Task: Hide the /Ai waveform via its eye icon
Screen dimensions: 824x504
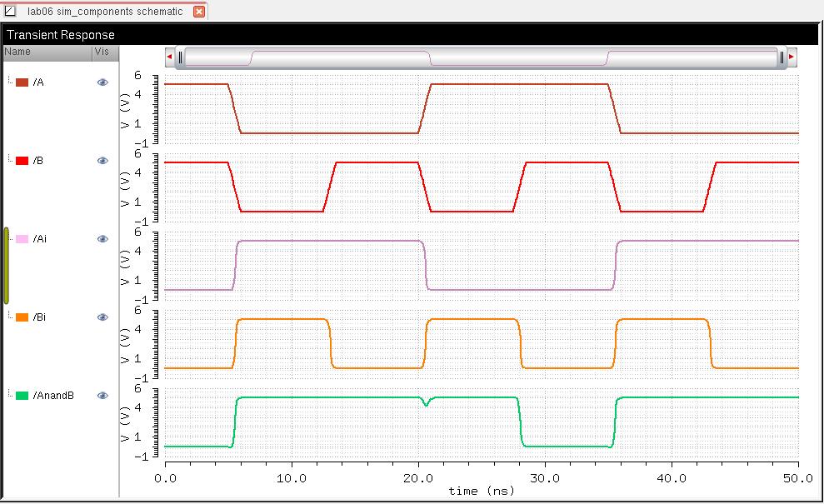Action: 102,239
